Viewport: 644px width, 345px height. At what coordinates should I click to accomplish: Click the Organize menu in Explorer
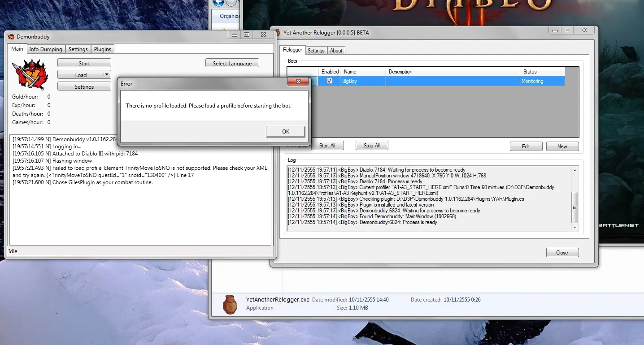[230, 16]
